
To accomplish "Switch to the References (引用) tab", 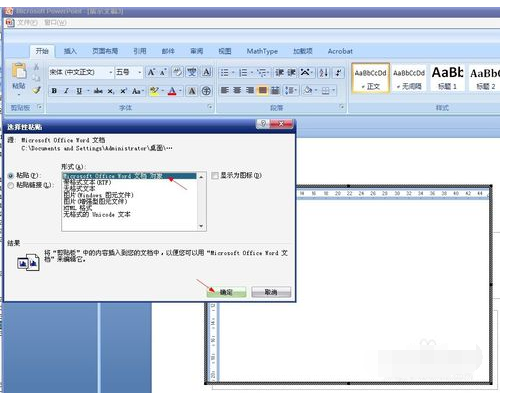I will click(x=140, y=51).
